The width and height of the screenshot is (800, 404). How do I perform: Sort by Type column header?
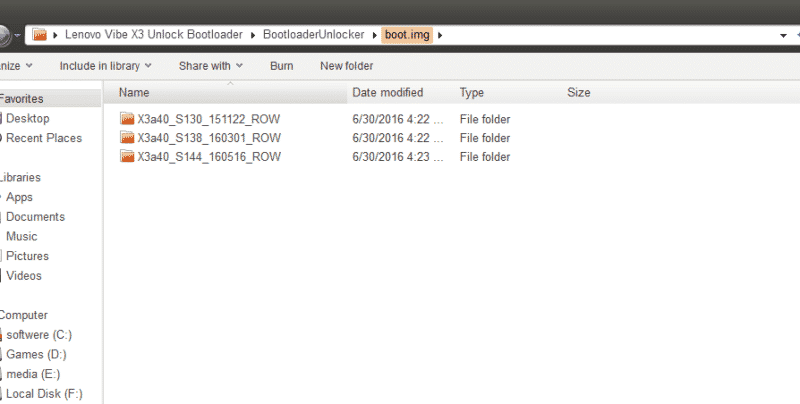(471, 92)
